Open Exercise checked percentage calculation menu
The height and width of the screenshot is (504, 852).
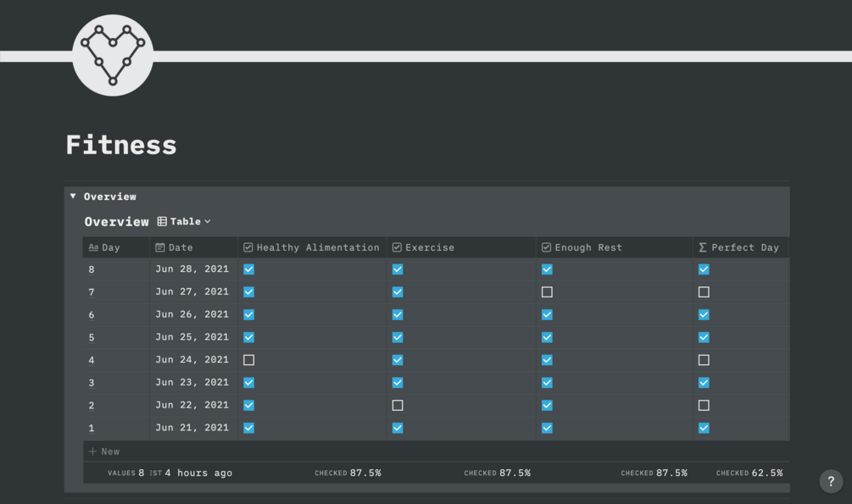pyautogui.click(x=497, y=474)
